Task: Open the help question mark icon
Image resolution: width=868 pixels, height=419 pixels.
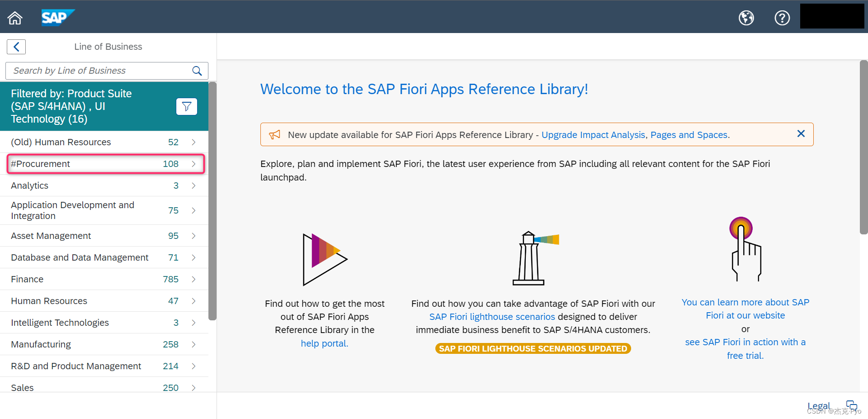Action: (782, 18)
